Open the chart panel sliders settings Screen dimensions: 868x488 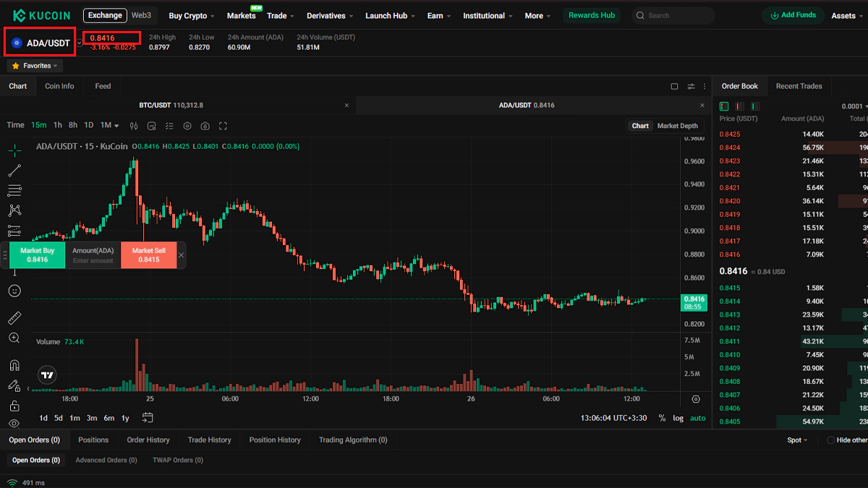point(691,87)
